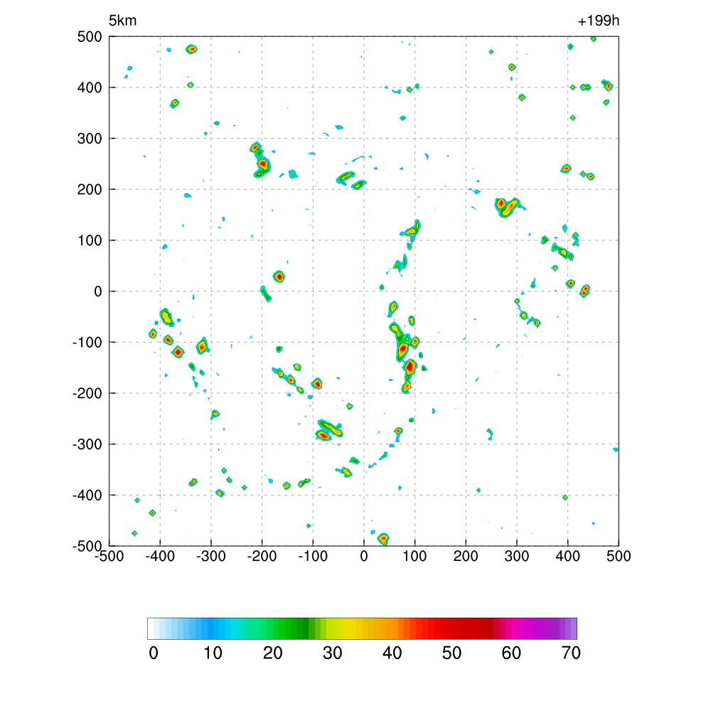Image resolution: width=728 pixels, height=728 pixels.
Task: Click the x-axis tick label 500
Action: (x=619, y=556)
